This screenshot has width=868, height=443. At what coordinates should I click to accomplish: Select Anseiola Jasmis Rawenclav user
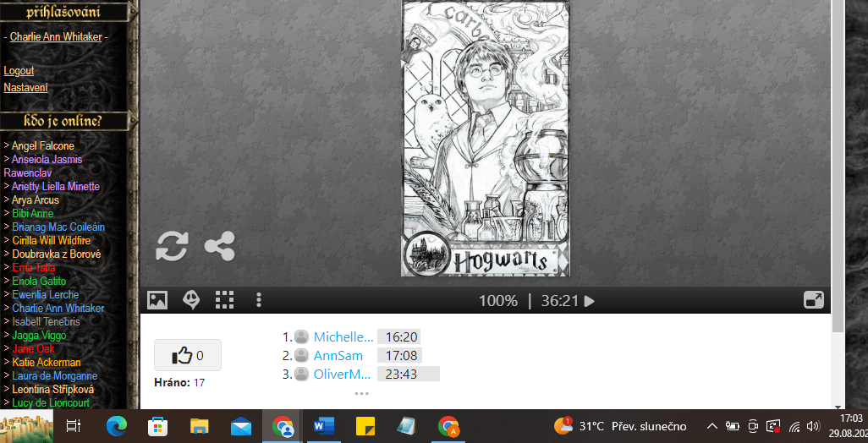[43, 166]
